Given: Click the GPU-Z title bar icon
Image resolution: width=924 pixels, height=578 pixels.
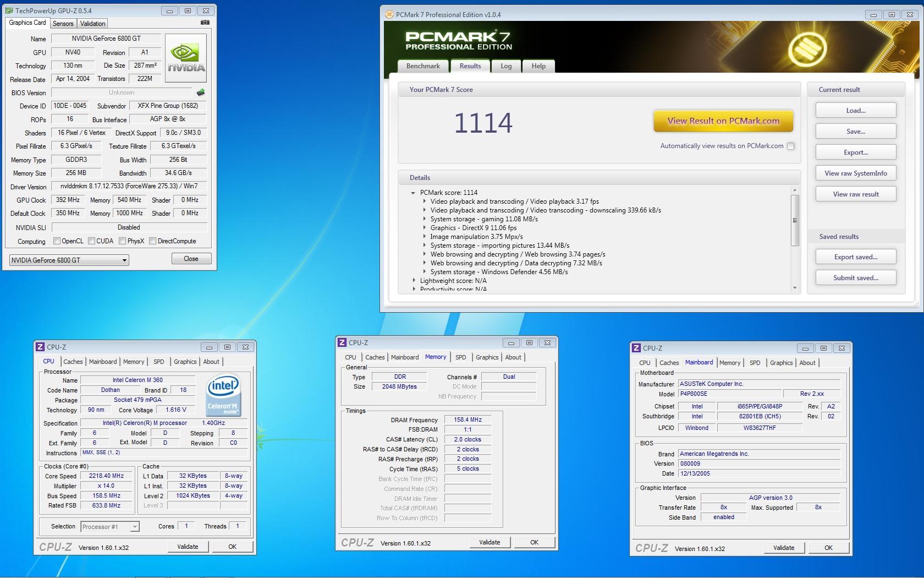Looking at the screenshot, I should coord(9,10).
